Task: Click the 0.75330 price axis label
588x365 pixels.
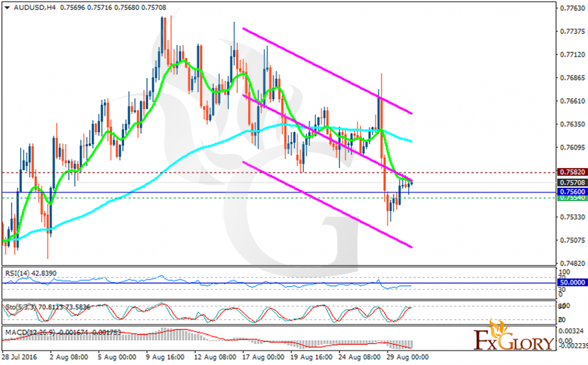Action: coord(572,217)
